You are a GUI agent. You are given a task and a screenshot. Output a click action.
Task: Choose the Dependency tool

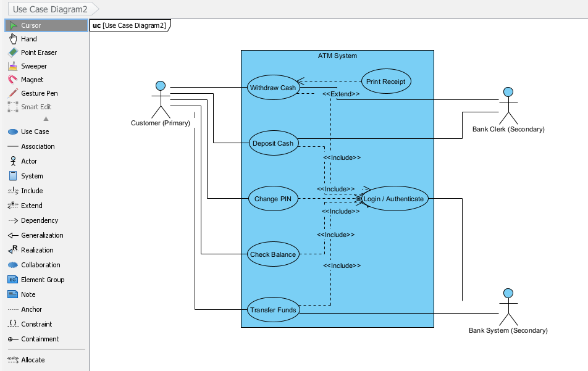(46, 220)
